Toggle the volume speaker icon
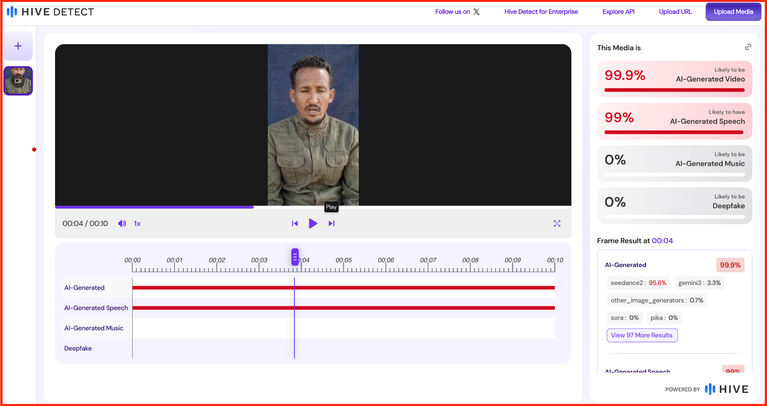Image resolution: width=767 pixels, height=406 pixels. click(x=122, y=224)
